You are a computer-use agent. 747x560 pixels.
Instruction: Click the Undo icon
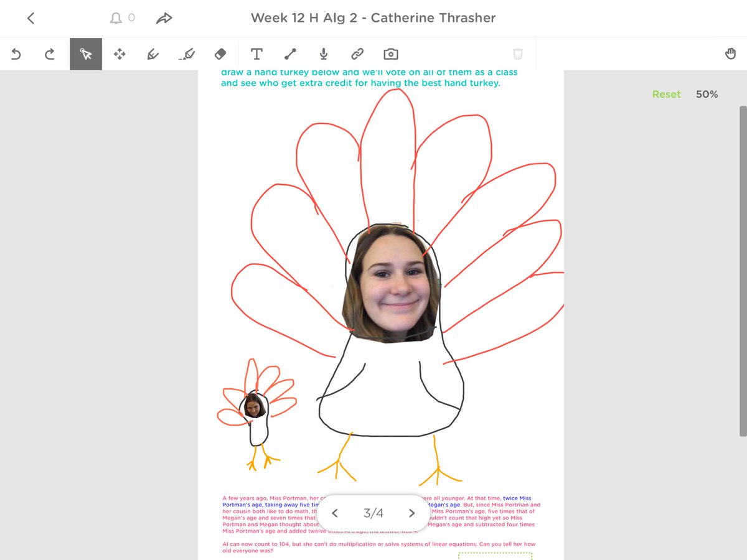16,54
